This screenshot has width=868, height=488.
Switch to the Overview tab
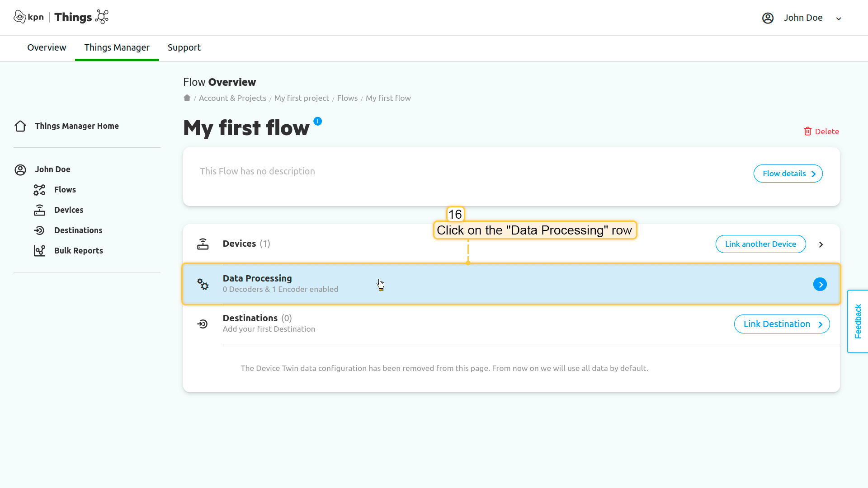point(47,47)
